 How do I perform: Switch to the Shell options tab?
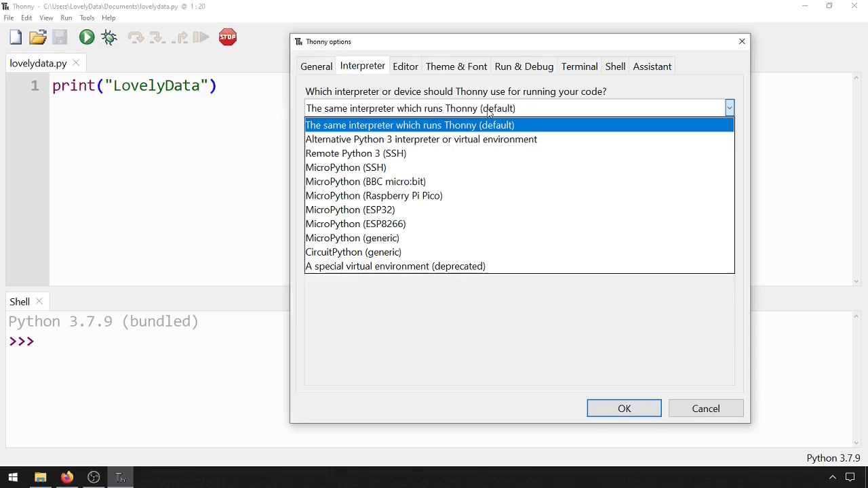pos(615,66)
